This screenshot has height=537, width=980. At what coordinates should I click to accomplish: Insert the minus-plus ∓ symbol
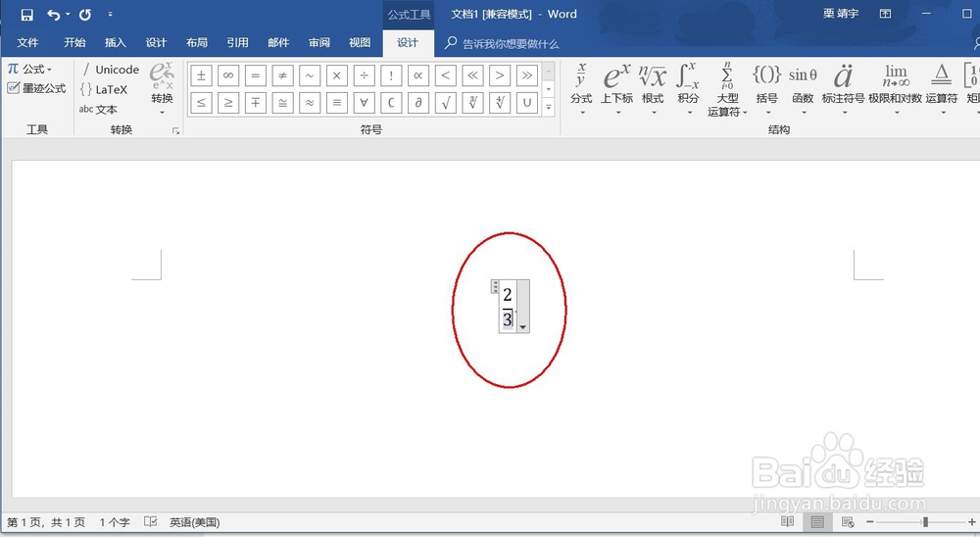pos(256,103)
